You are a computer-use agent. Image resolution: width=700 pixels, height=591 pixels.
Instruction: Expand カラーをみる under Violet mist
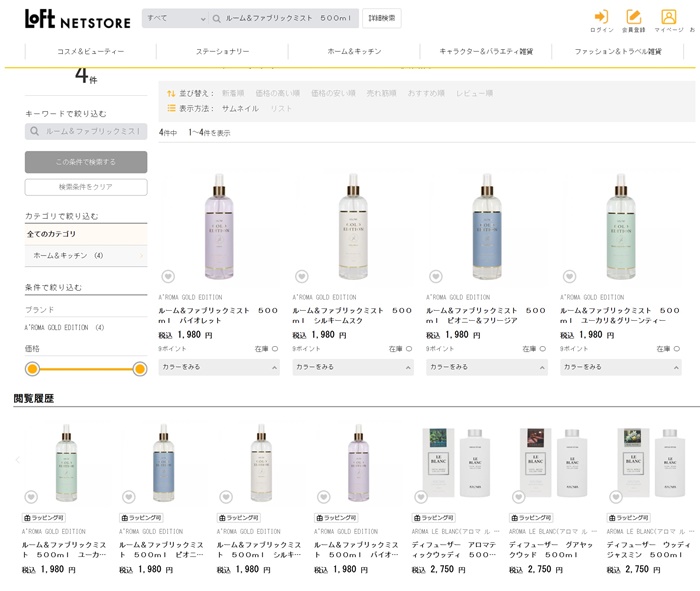(219, 367)
